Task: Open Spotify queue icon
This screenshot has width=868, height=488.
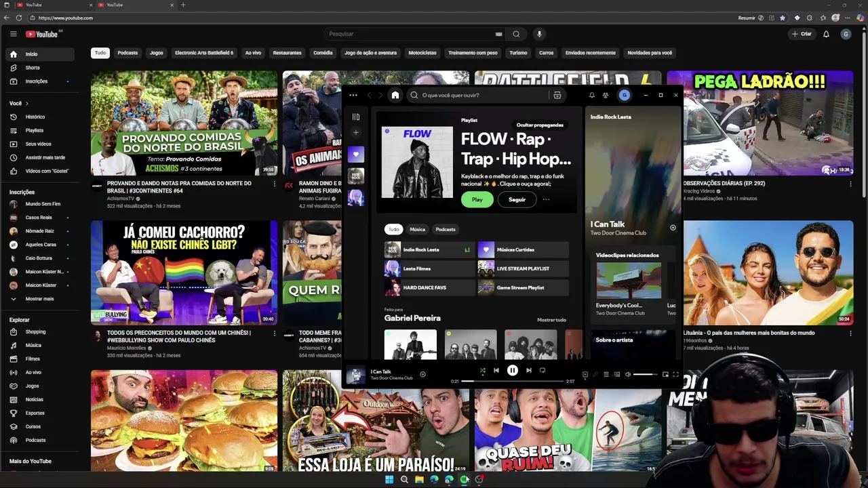Action: tap(606, 374)
